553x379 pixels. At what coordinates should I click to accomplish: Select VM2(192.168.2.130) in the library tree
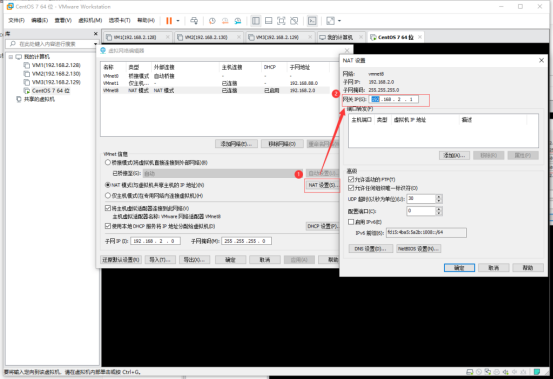coord(56,74)
